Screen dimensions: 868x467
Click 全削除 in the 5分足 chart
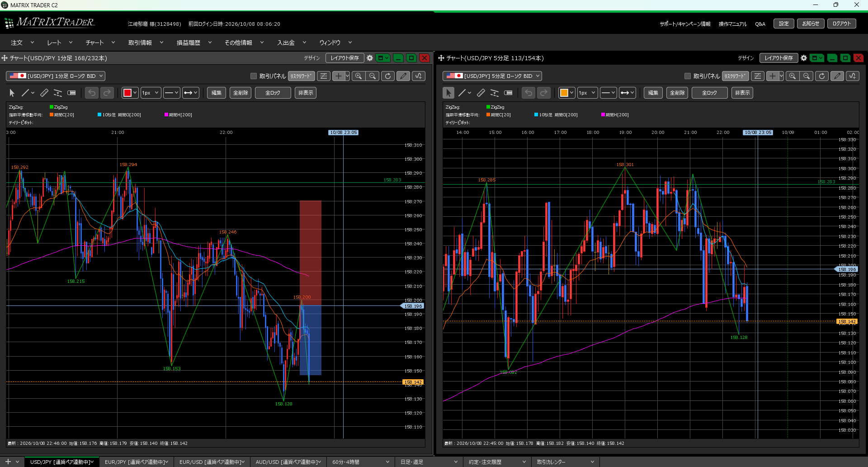point(677,93)
